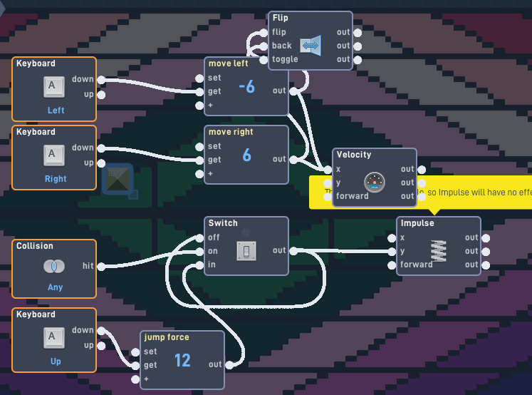
Task: Click the Velocity top 'out' output port
Action: 422,170
